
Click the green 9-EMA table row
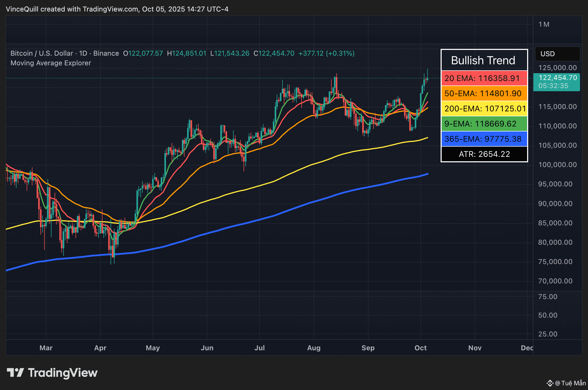click(484, 124)
